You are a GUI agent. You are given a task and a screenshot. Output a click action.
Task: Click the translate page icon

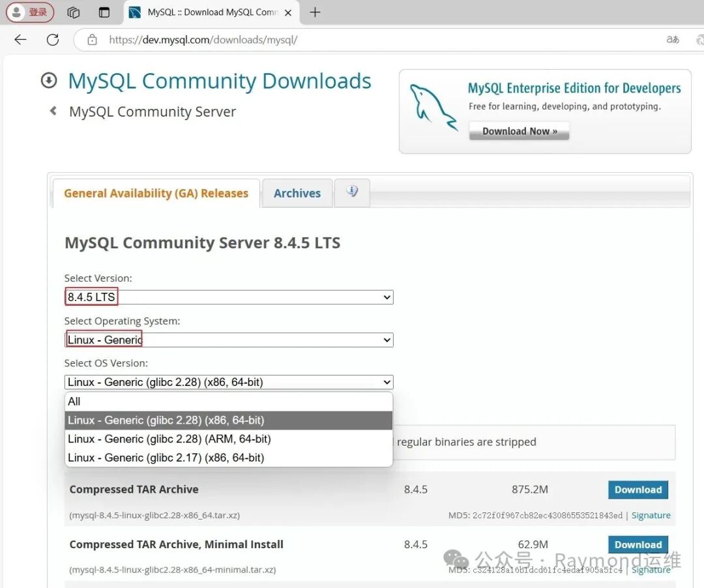672,40
